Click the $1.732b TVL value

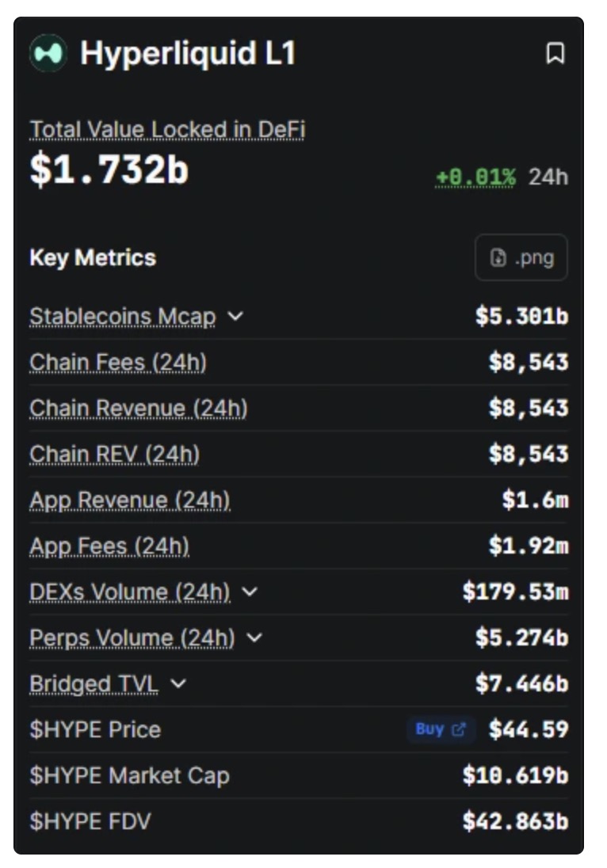(x=109, y=169)
